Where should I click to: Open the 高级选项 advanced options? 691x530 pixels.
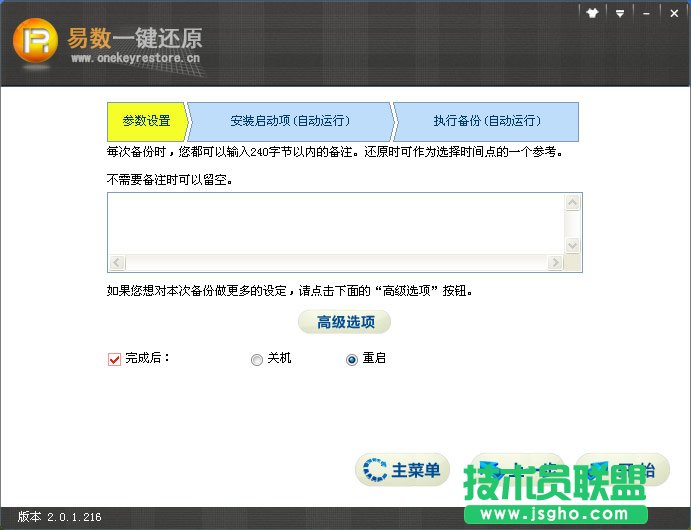[x=344, y=322]
